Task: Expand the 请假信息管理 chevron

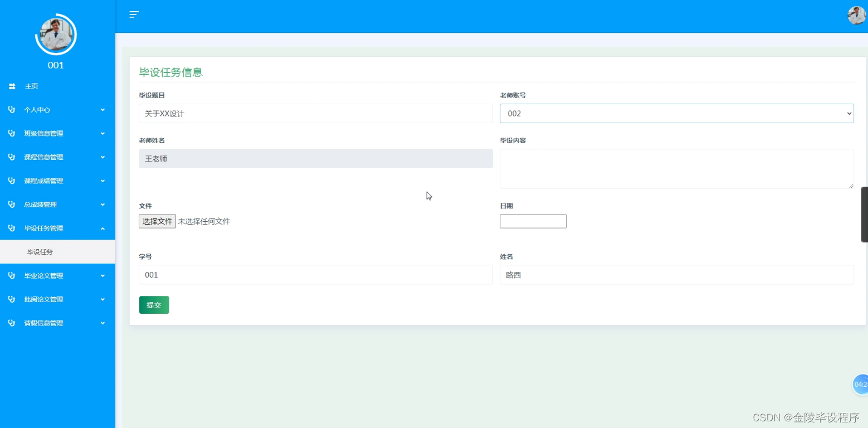Action: [103, 323]
